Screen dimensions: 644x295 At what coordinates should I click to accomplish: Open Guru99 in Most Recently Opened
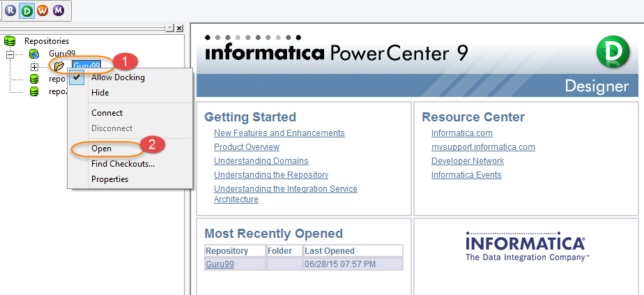(220, 264)
